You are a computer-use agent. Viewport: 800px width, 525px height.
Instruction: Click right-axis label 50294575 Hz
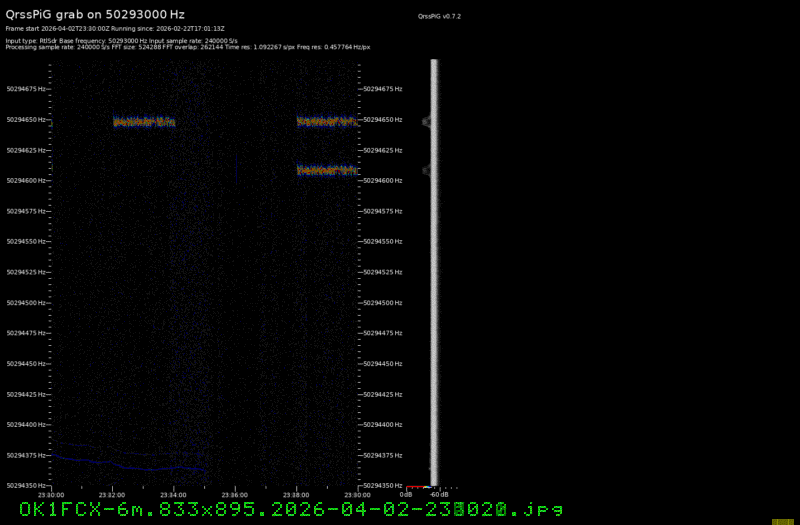pos(383,211)
